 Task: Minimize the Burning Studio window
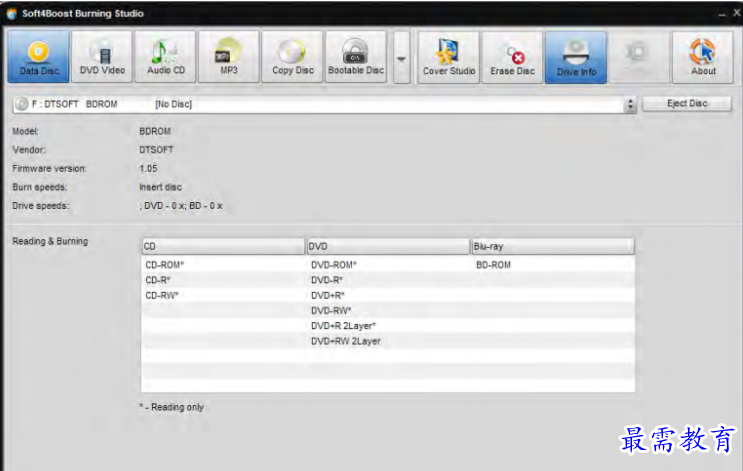[722, 15]
